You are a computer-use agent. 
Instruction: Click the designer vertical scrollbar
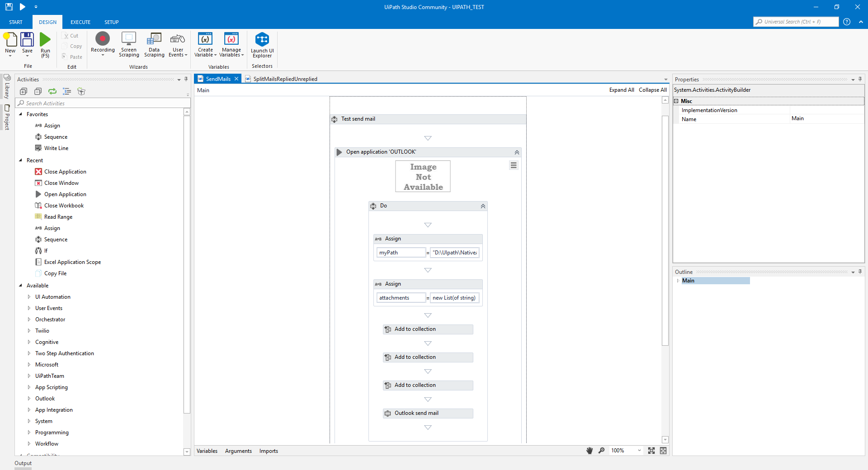[665, 230]
